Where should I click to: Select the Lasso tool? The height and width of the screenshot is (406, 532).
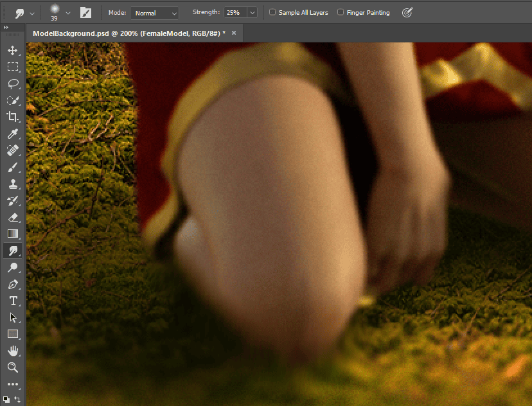tap(12, 84)
